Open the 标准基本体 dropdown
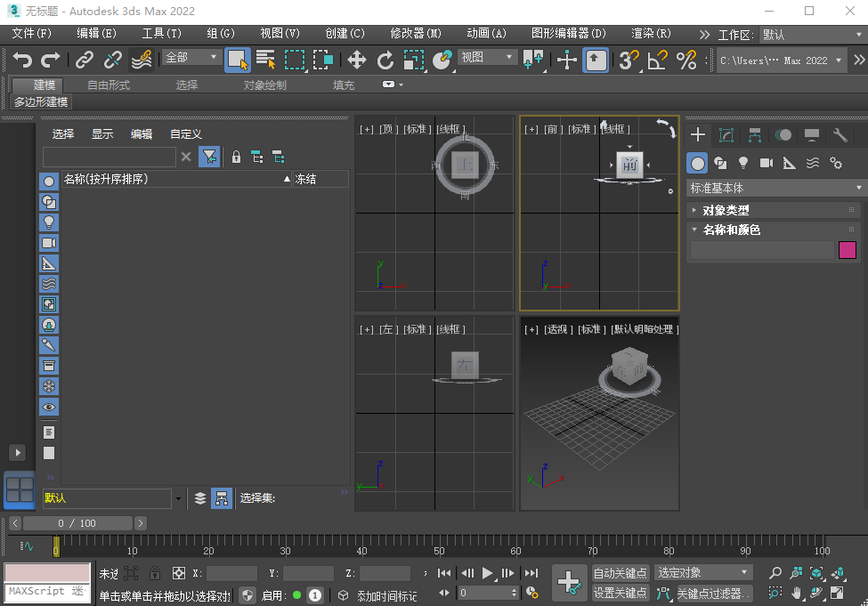868x606 pixels. point(773,187)
